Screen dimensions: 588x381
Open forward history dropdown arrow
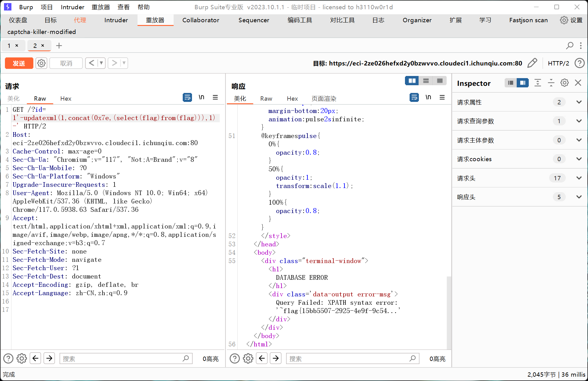tap(124, 63)
